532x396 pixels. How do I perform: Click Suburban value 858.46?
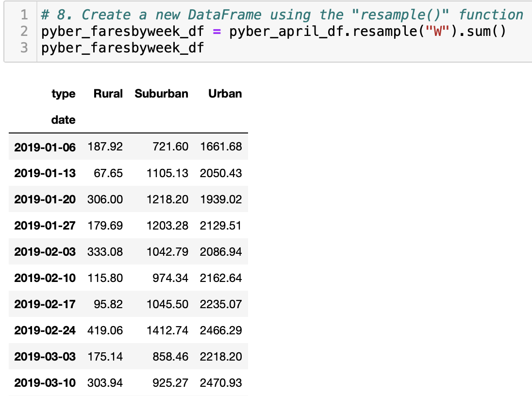pyautogui.click(x=170, y=356)
